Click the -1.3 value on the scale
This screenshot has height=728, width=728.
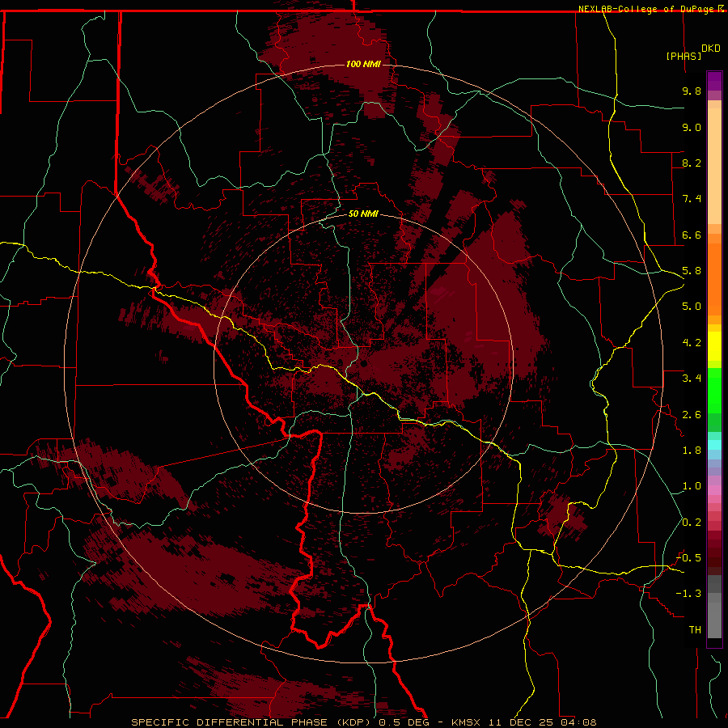coord(688,594)
